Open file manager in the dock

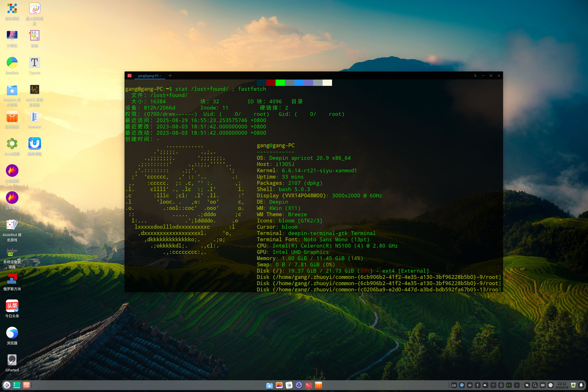click(x=269, y=385)
